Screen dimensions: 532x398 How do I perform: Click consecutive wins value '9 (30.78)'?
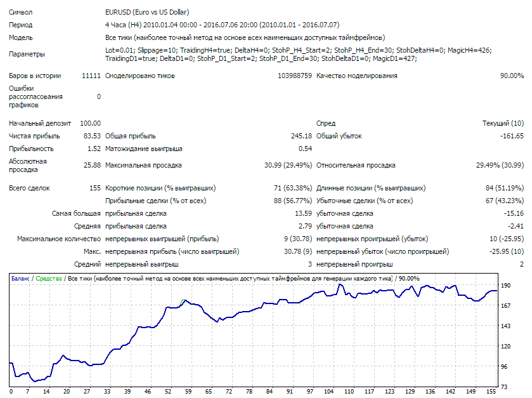(297, 239)
